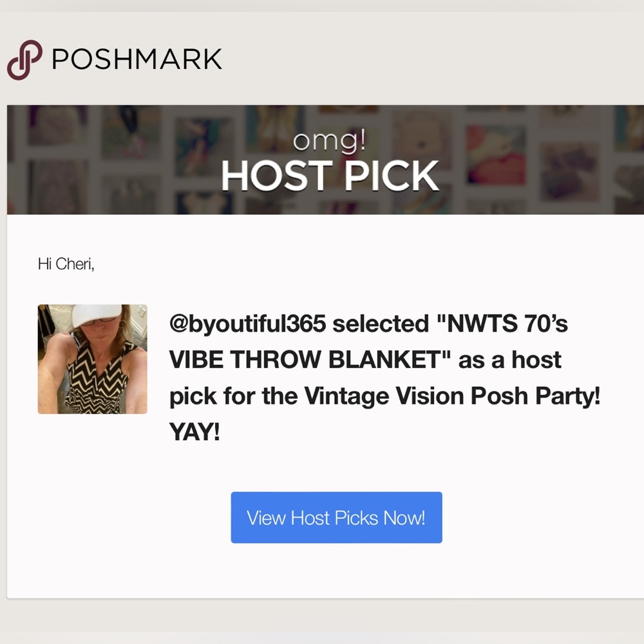Click the HOST PICK banner heading
Viewport: 644px width, 644px height.
pyautogui.click(x=330, y=176)
